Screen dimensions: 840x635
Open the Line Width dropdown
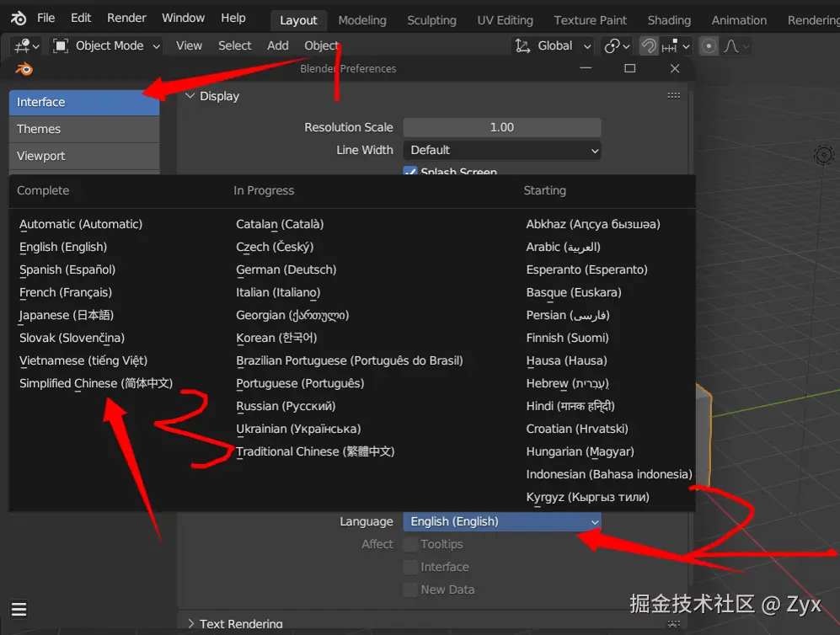tap(502, 151)
